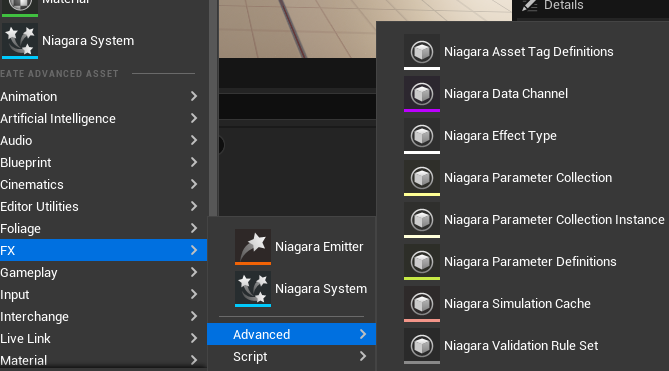Click the Niagara Simulation Cache icon
Image resolution: width=669 pixels, height=371 pixels.
pos(422,304)
